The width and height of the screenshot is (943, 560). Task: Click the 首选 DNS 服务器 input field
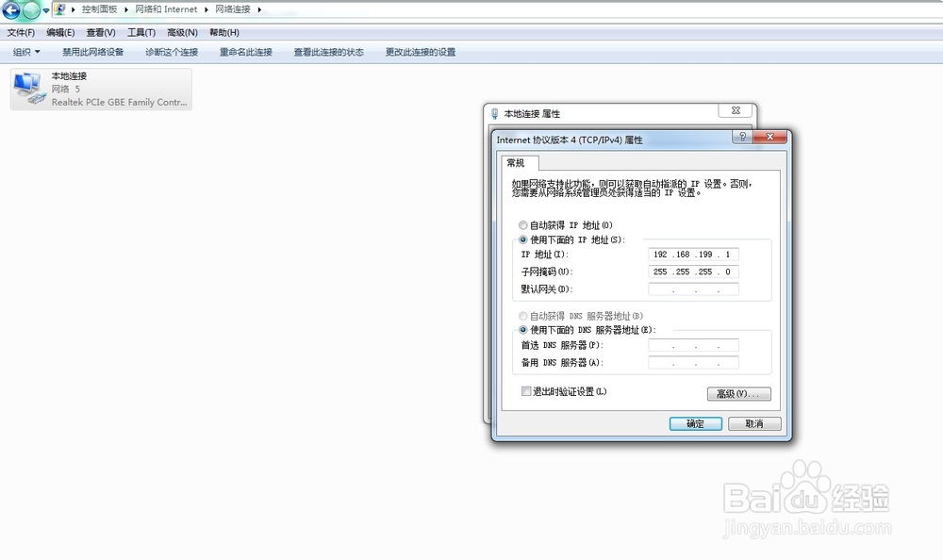693,345
